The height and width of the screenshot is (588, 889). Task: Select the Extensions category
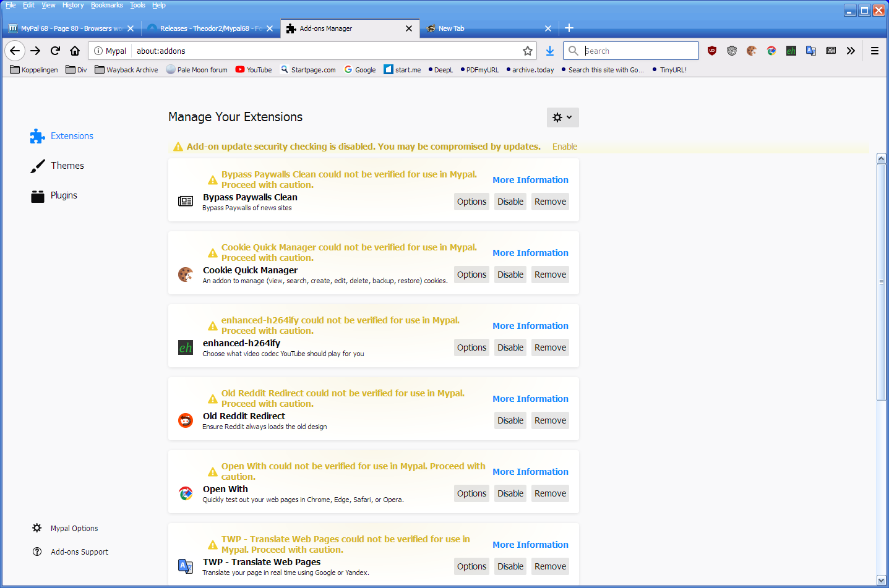[62, 136]
